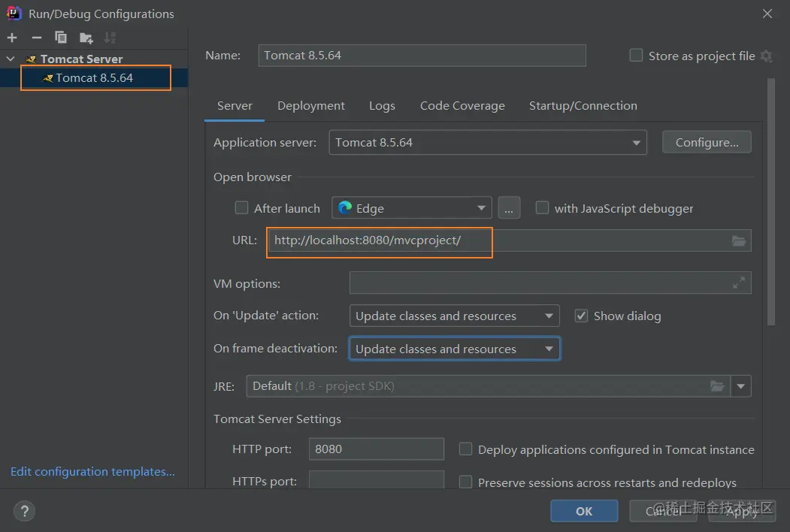Click the Name input field
Image resolution: width=790 pixels, height=532 pixels.
(x=422, y=56)
